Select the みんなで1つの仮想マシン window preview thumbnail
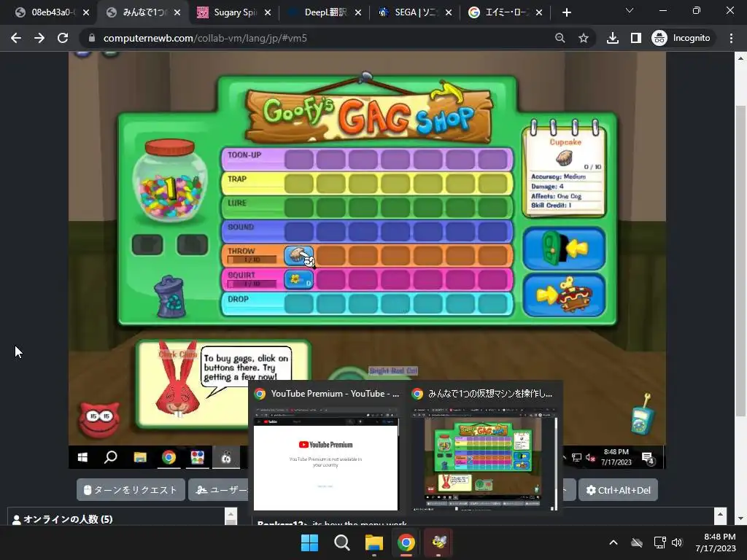The width and height of the screenshot is (747, 560). click(x=484, y=459)
